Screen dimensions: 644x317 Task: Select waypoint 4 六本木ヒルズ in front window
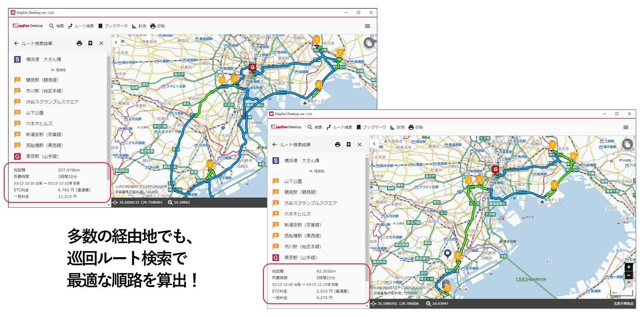[x=291, y=214]
